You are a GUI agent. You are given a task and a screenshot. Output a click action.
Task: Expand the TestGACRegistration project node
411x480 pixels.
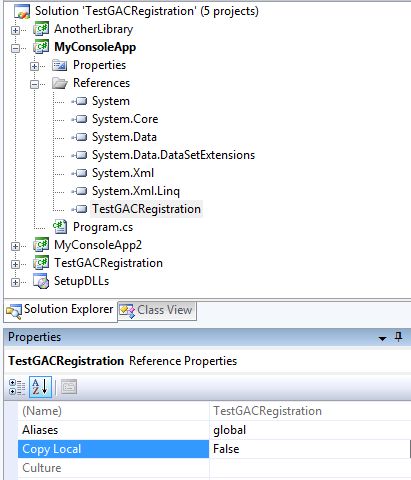point(15,264)
